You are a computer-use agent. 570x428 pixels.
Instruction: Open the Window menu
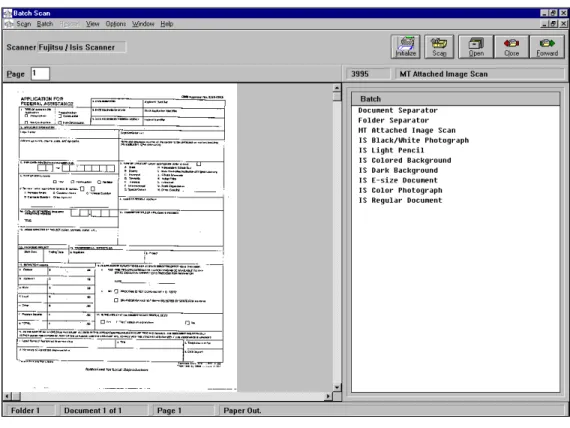(x=143, y=24)
